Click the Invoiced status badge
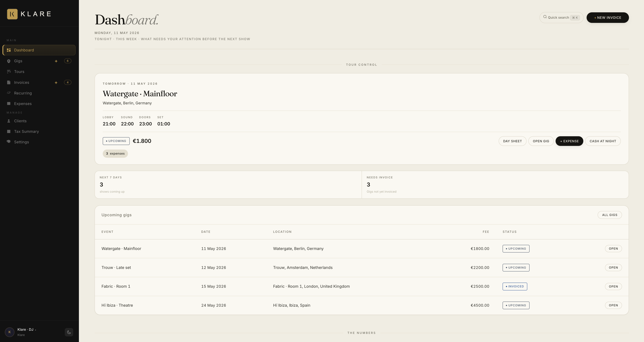644x342 pixels. pos(515,287)
